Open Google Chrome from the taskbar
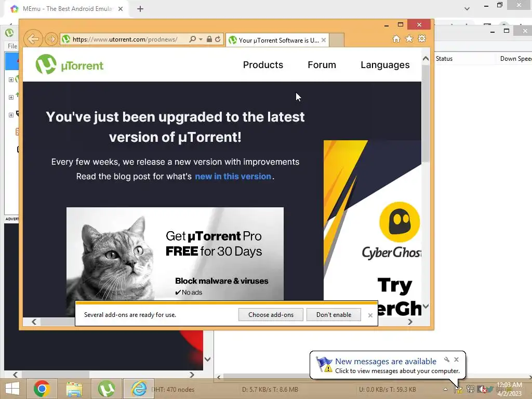Screen dimensions: 532x399 point(42,389)
